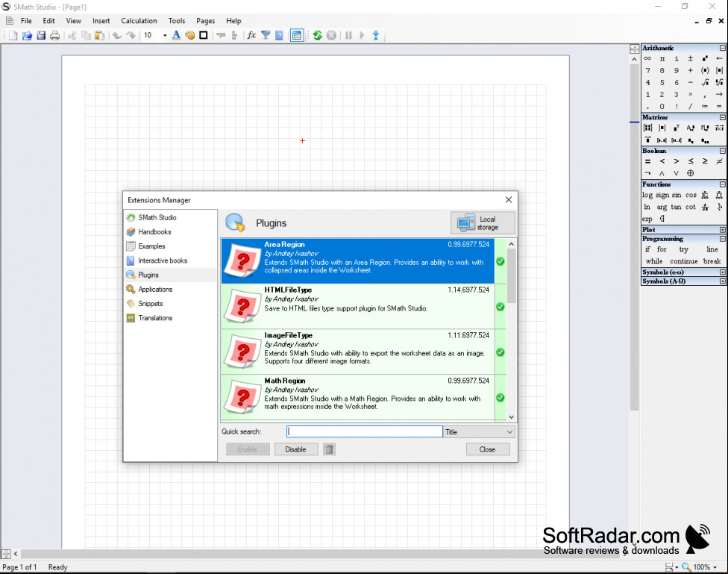Open the reference book question-mark icon
Viewport: 728px width, 574px height.
pyautogui.click(x=279, y=35)
